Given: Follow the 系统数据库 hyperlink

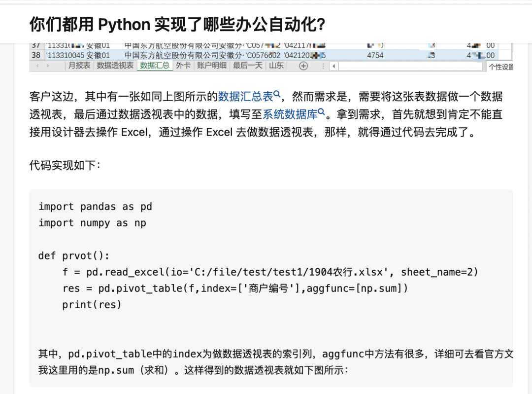Looking at the screenshot, I should [x=290, y=114].
